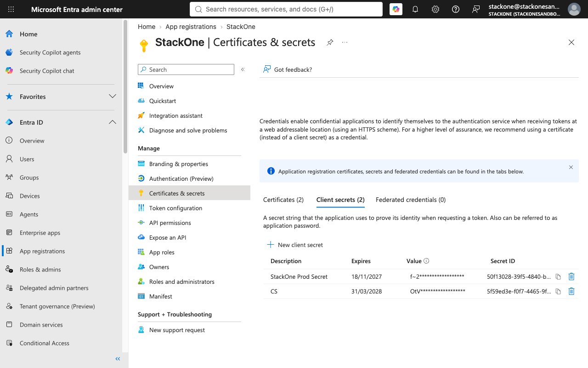Switch to Certificates (2) tab
This screenshot has width=588, height=368.
pyautogui.click(x=283, y=200)
